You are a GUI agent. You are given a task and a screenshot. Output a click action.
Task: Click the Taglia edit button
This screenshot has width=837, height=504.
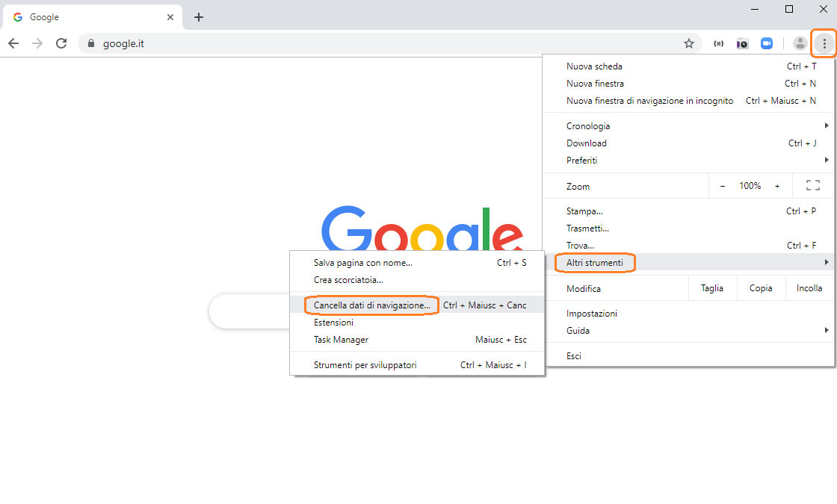click(712, 288)
